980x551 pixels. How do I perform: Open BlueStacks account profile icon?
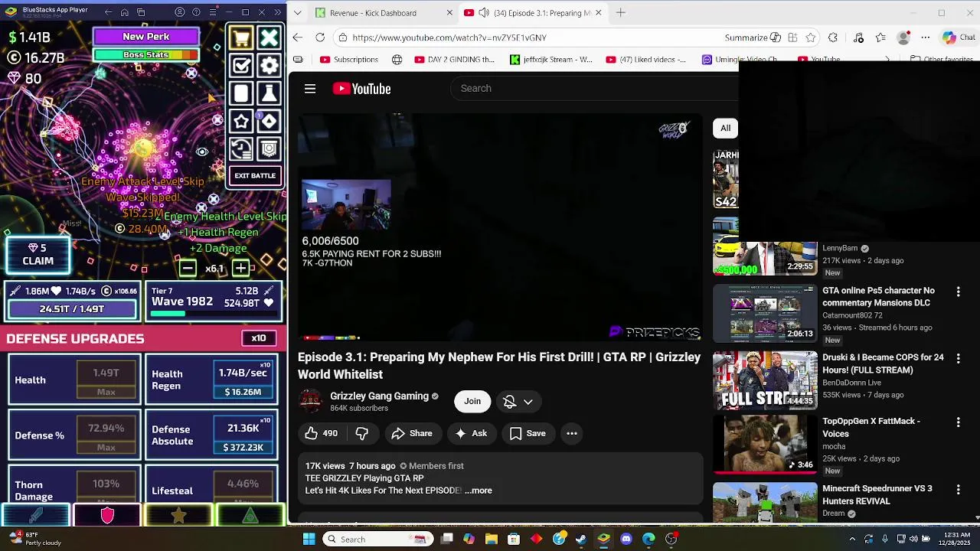tap(180, 12)
